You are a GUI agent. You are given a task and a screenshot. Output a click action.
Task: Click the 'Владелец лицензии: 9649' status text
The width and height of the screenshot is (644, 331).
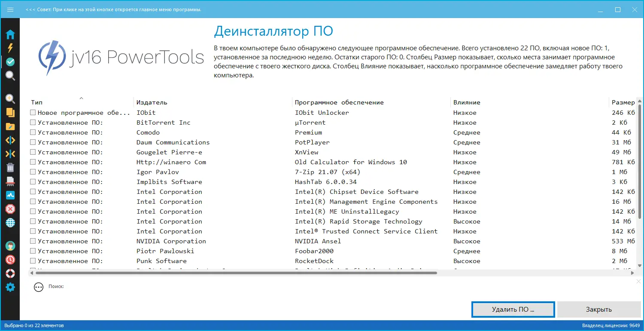pos(611,325)
